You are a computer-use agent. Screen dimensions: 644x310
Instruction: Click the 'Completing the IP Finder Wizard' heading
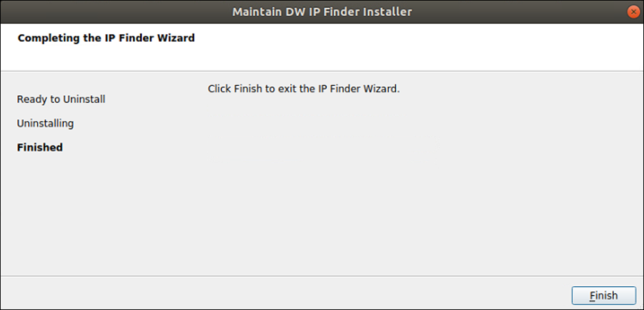[x=106, y=38]
